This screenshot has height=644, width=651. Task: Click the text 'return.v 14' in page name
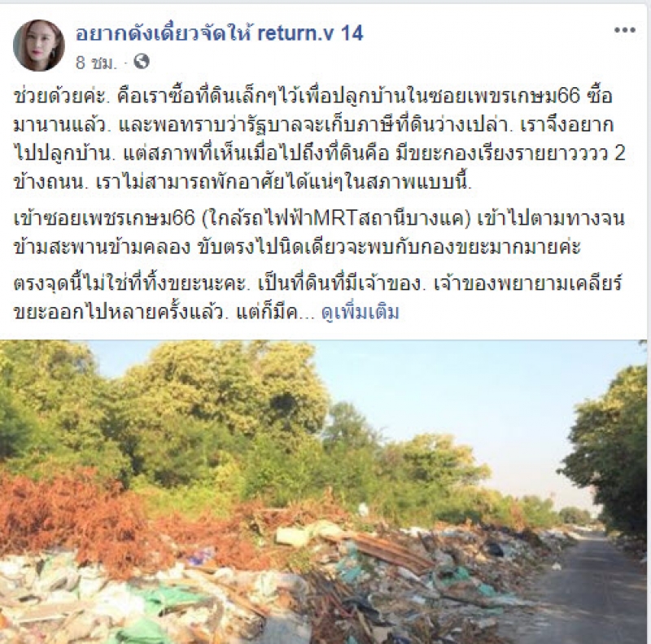(x=310, y=33)
